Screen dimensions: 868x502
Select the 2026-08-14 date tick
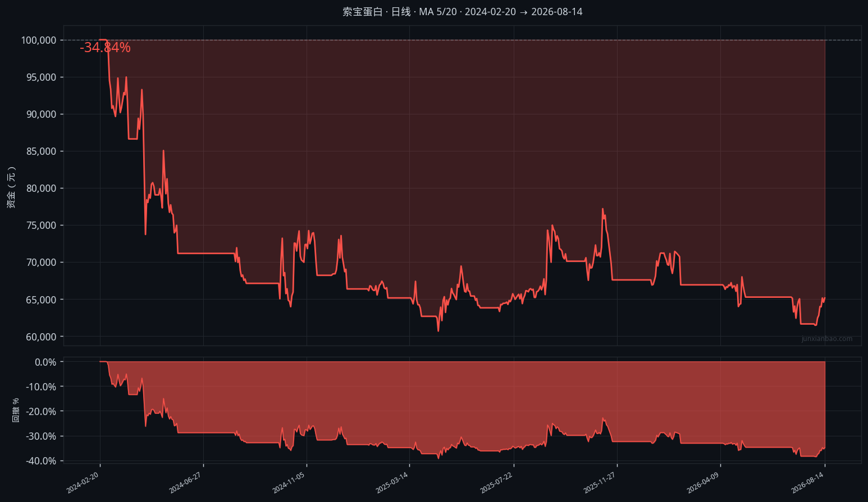pos(808,483)
